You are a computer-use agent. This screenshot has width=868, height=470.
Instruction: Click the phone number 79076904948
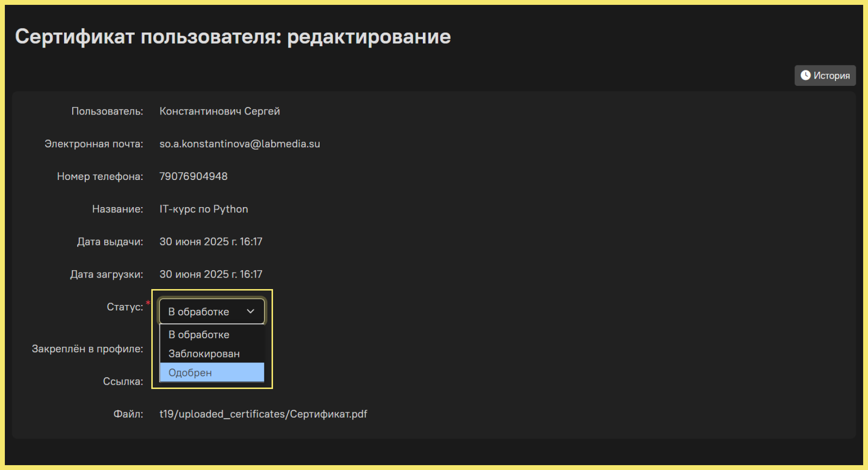pyautogui.click(x=193, y=176)
